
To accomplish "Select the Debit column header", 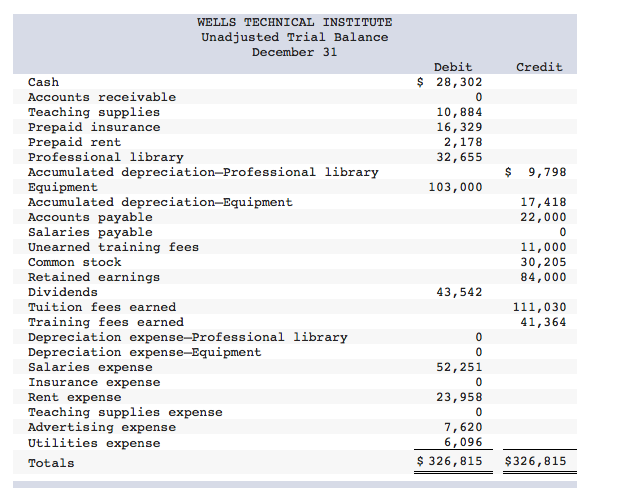I will point(453,67).
